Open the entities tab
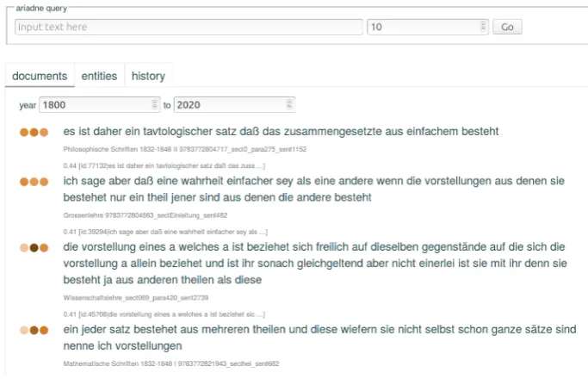This screenshot has width=588, height=379. (x=99, y=76)
